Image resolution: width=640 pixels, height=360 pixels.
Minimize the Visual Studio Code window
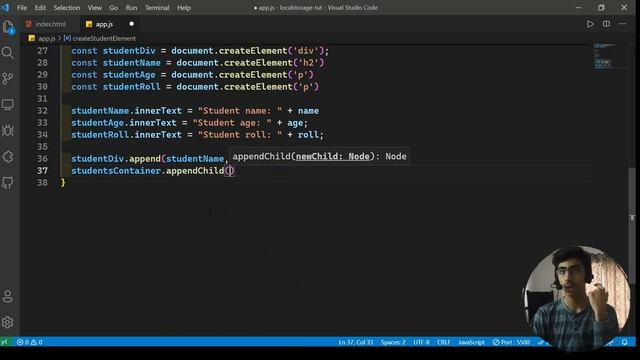click(578, 7)
